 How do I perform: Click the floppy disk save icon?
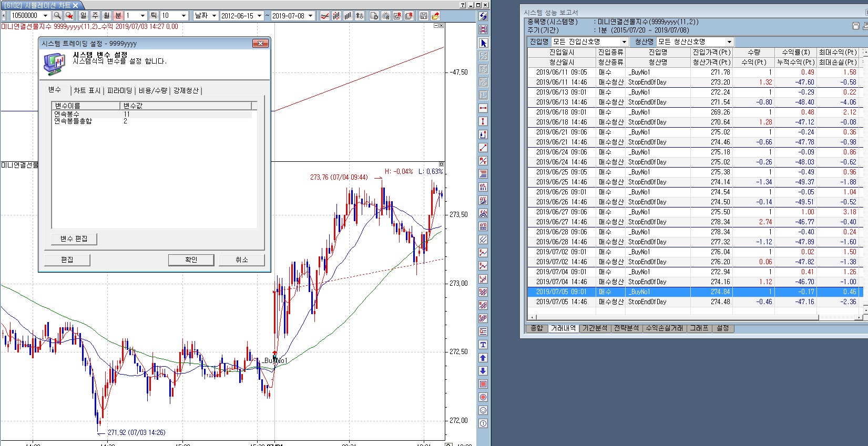[423, 16]
